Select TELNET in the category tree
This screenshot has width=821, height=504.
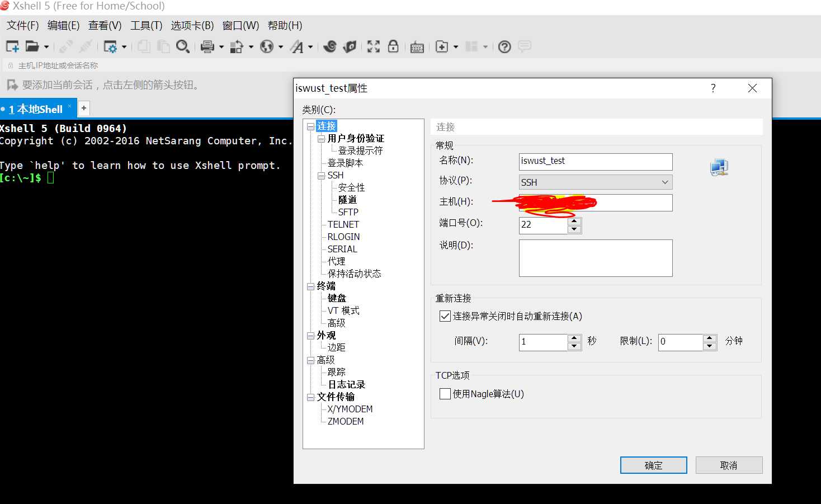tap(343, 225)
